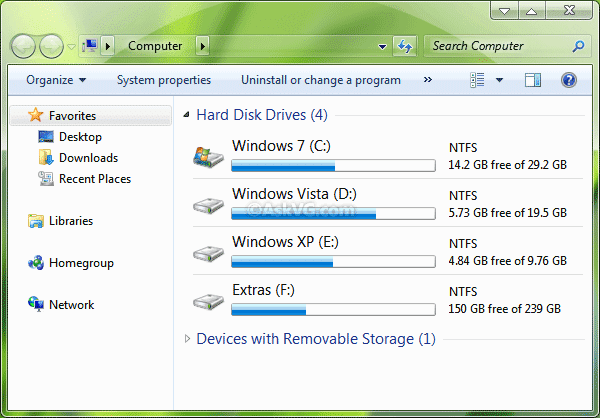Collapse the Hard Disk Drives group
Viewport: 600px width, 418px height.
(186, 114)
